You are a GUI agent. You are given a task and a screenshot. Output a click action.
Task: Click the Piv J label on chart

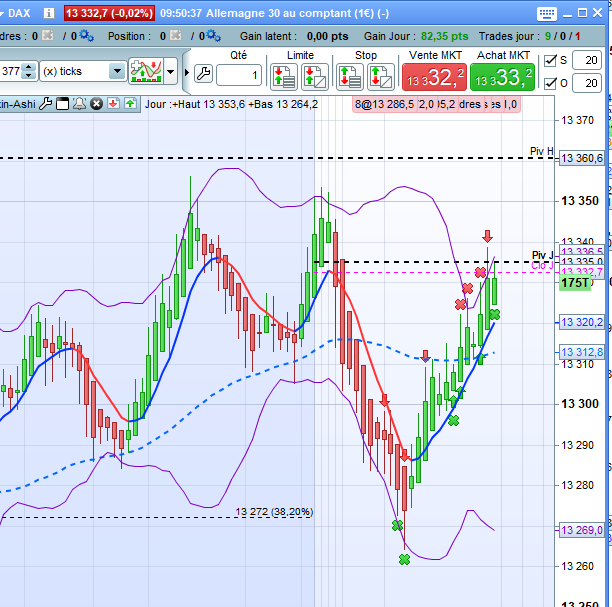tap(543, 255)
